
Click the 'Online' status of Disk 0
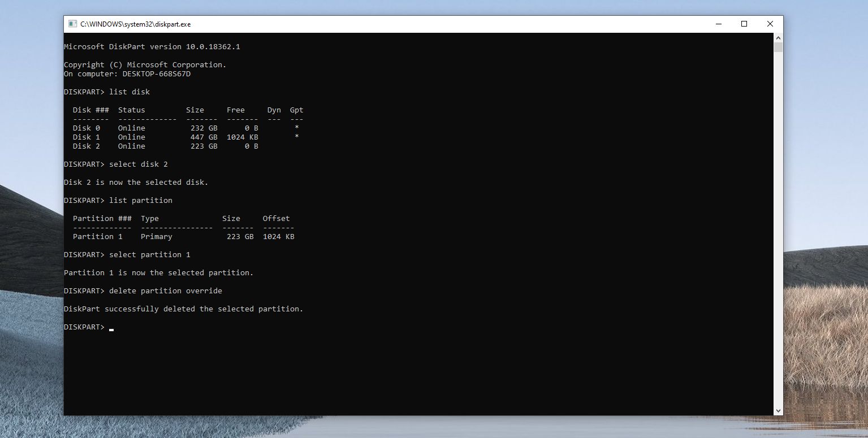click(x=132, y=128)
